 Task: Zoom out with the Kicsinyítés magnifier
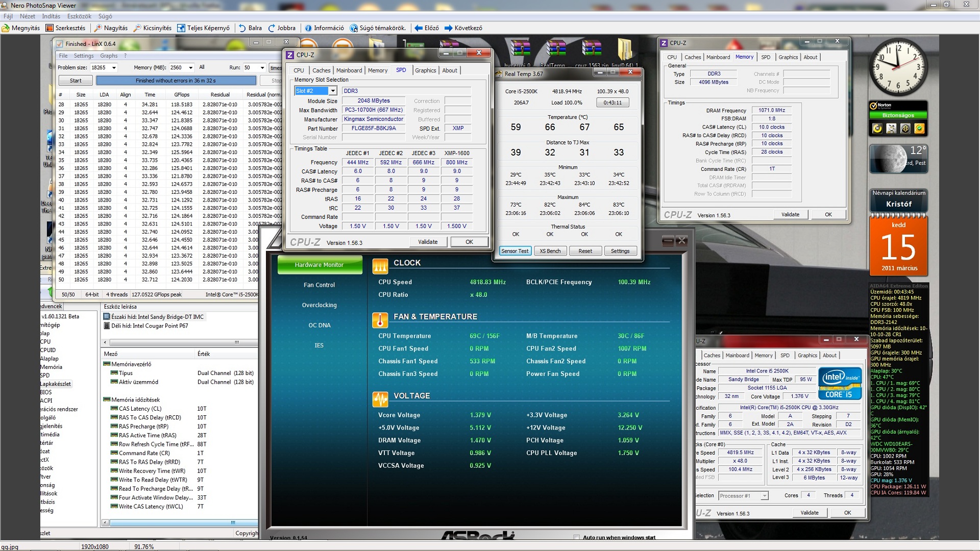pyautogui.click(x=137, y=28)
